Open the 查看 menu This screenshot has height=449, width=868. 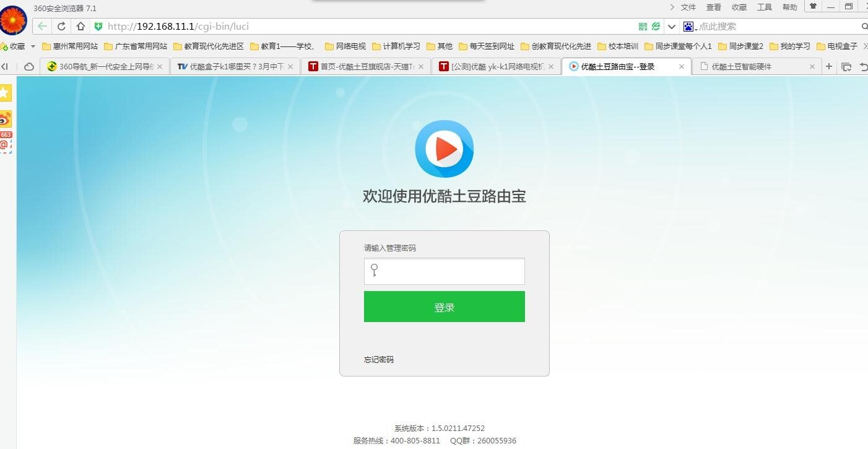coord(714,7)
